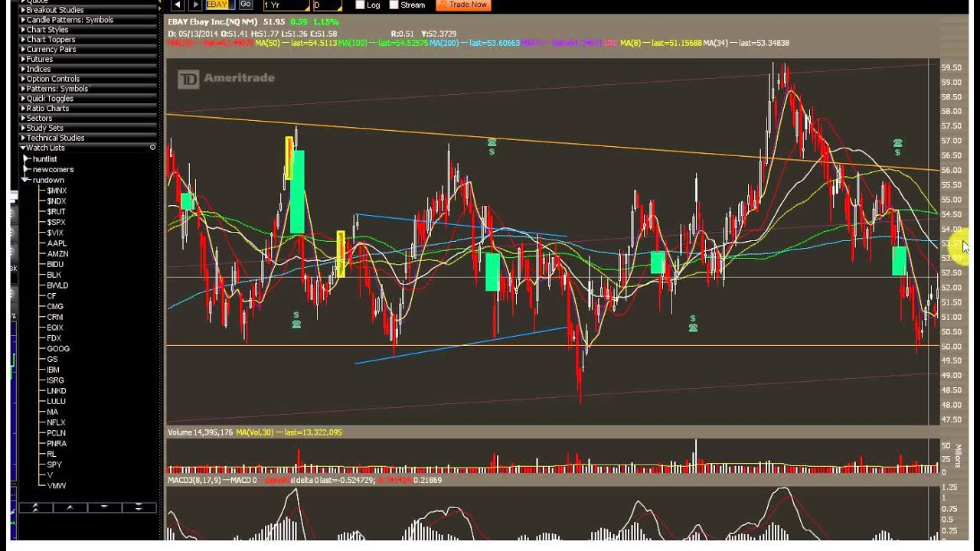Select LULU in the watch list
Image resolution: width=980 pixels, height=551 pixels.
(56, 401)
